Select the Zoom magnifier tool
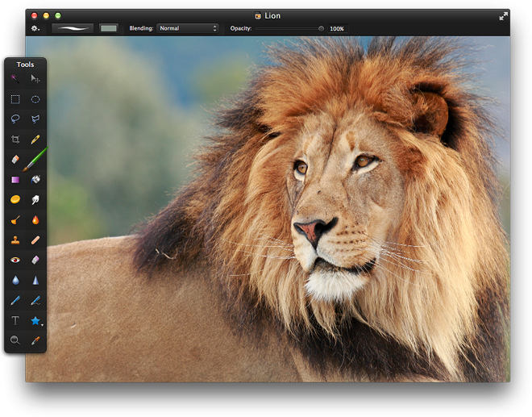The image size is (532, 417). pyautogui.click(x=15, y=340)
